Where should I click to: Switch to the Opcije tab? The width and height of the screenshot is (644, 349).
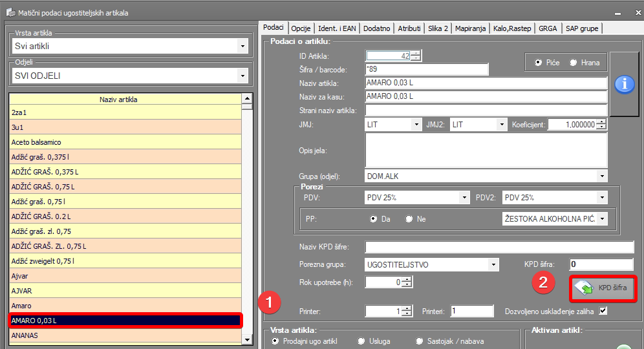(x=301, y=28)
